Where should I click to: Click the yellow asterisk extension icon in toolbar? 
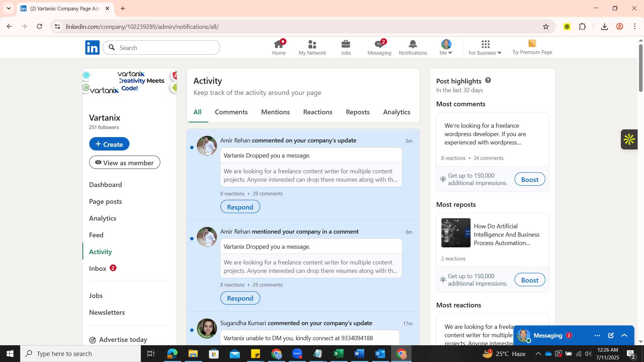point(567,26)
